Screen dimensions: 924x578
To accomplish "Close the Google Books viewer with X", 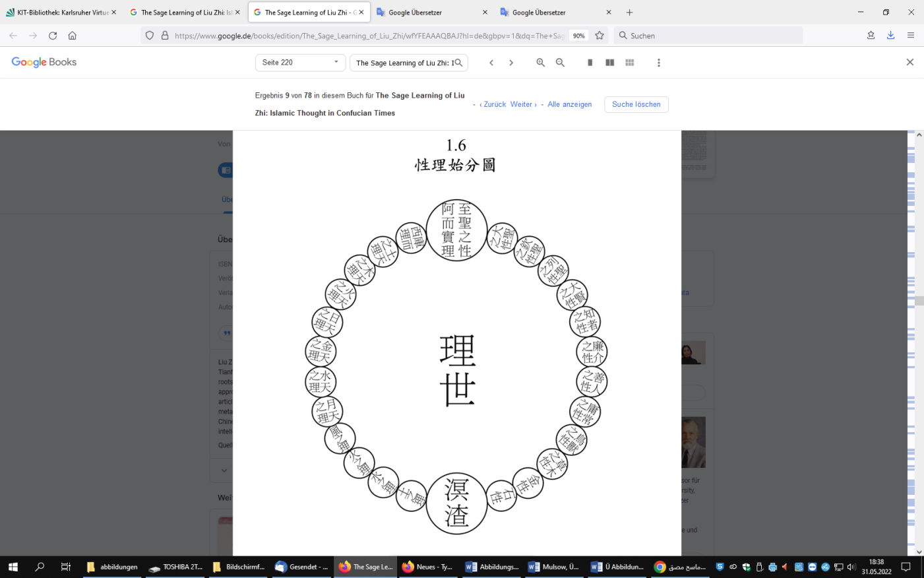I will [909, 62].
